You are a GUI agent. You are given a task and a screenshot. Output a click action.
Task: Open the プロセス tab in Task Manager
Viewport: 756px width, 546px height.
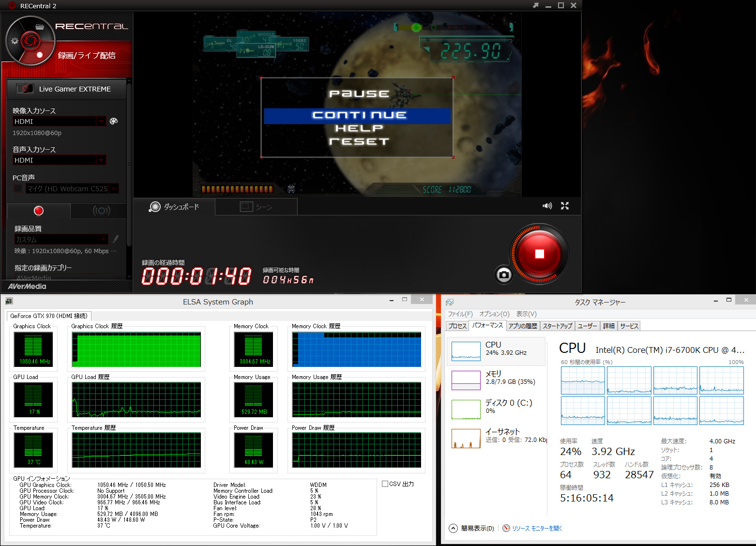(x=457, y=326)
